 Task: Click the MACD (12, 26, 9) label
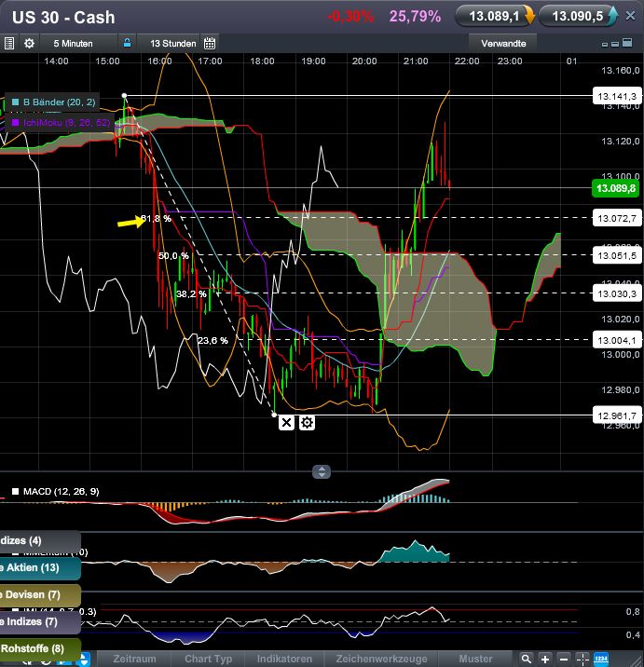(x=61, y=491)
